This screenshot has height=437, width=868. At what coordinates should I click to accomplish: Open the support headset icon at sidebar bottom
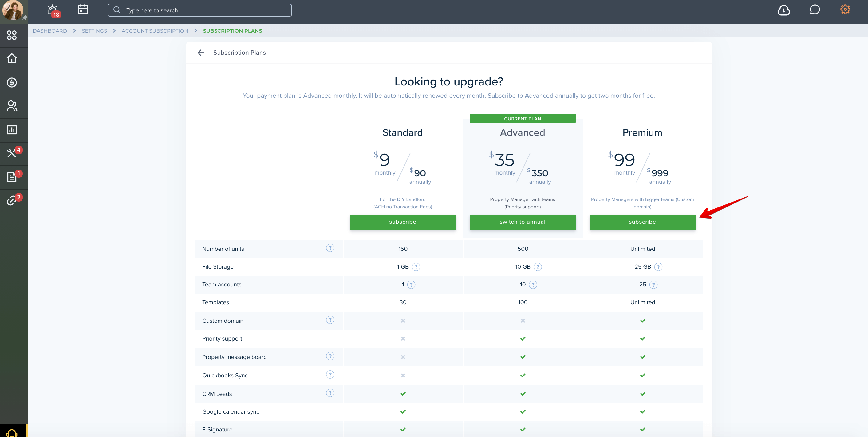(x=12, y=433)
